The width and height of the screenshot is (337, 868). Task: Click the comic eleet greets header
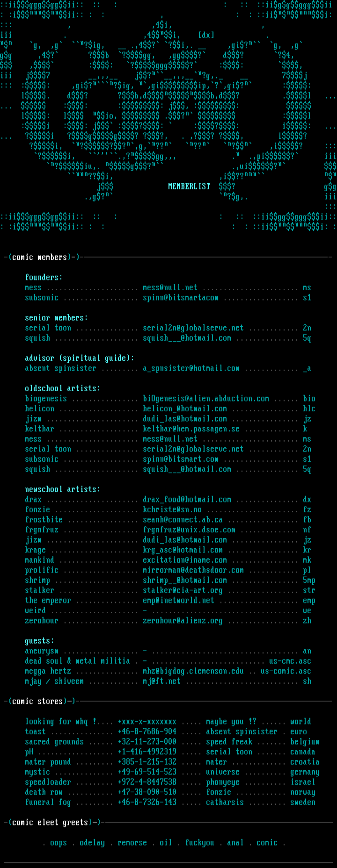50,822
